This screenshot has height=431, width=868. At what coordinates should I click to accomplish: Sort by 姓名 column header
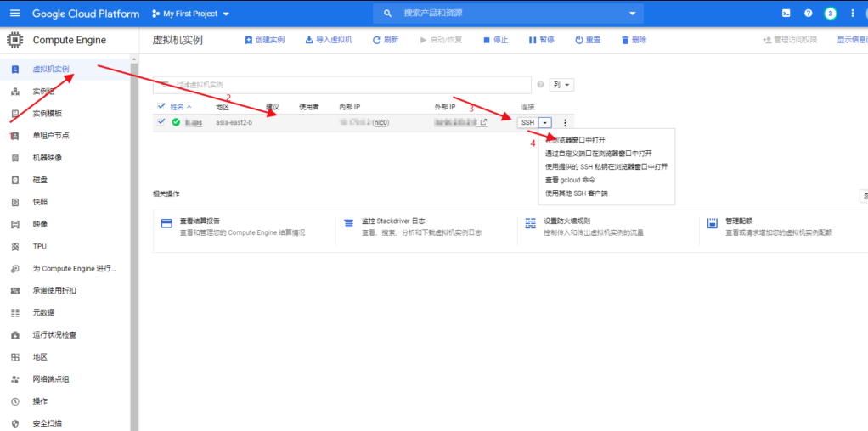[x=180, y=106]
